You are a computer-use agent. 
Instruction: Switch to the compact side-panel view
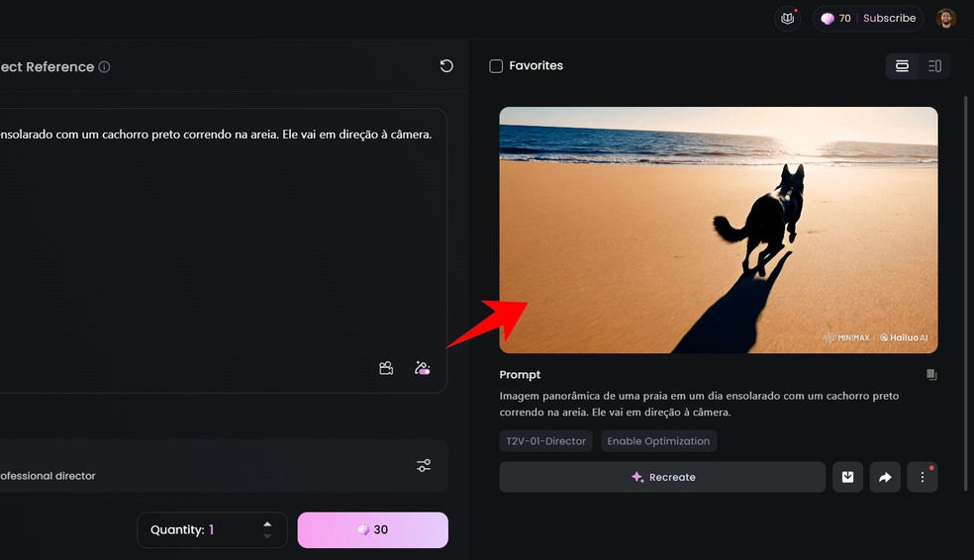point(934,66)
